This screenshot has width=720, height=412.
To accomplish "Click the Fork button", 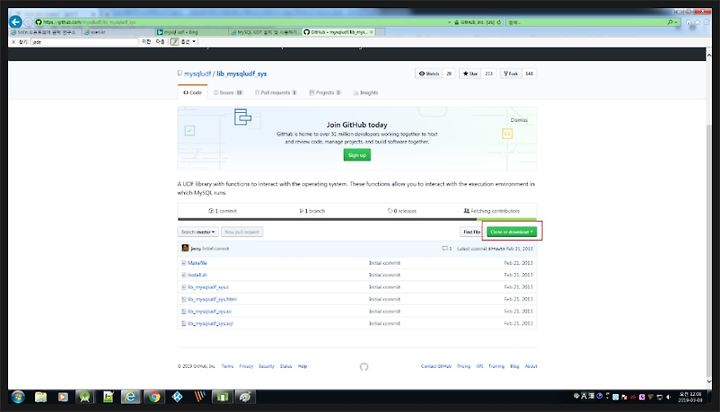I will tap(511, 73).
